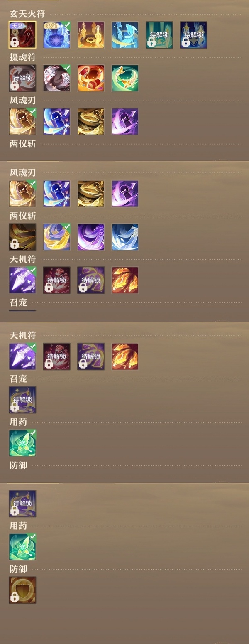Tap 召宠 待解锁 skin directly beneath the 天机符 icons
Image resolution: width=249 pixels, height=644 pixels.
click(22, 400)
